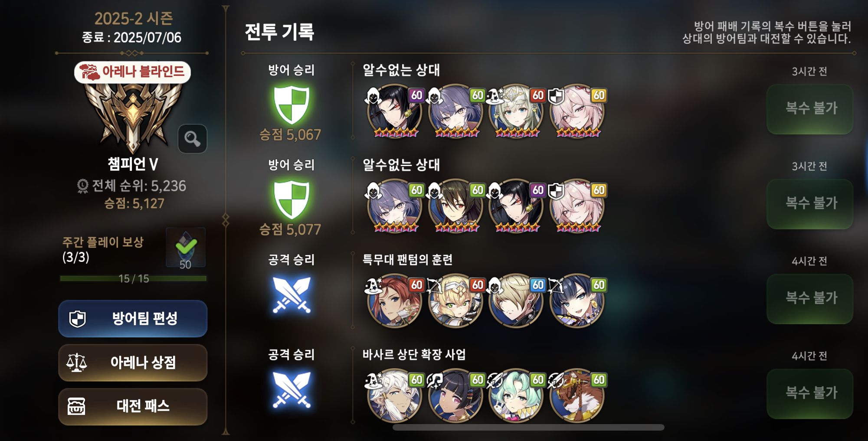Select the crossed swords icon for 특무대 팬텀의 훈련
The height and width of the screenshot is (441, 868).
click(x=292, y=295)
